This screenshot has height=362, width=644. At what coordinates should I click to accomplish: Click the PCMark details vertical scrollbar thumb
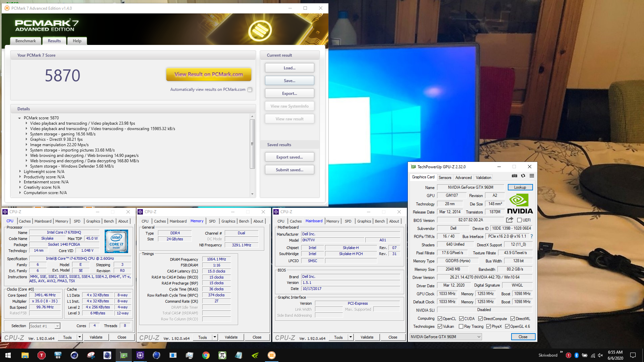click(x=252, y=144)
